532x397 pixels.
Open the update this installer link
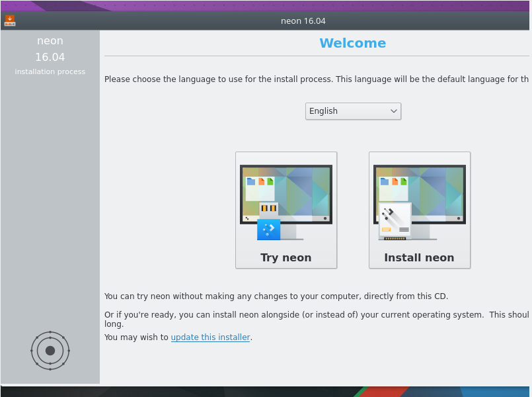[210, 337]
